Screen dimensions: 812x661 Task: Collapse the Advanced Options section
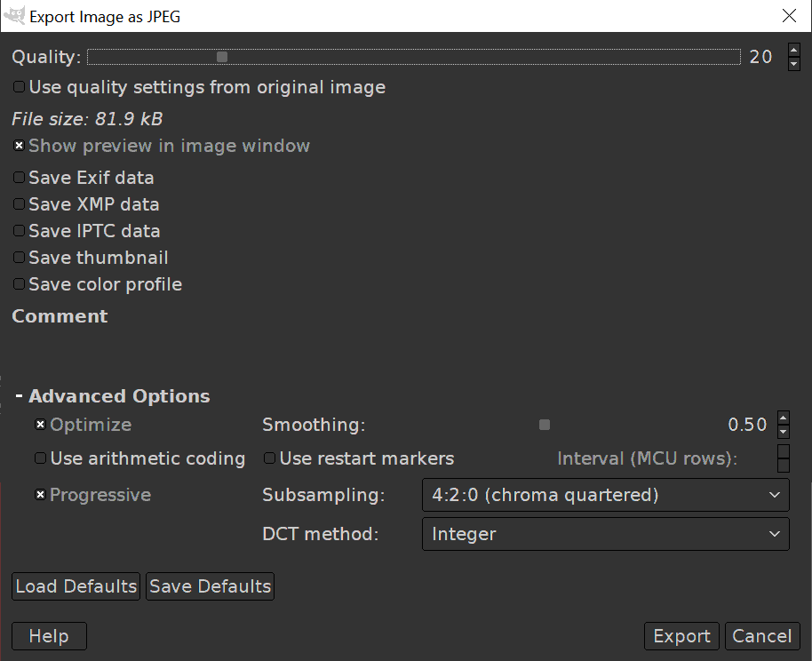pos(19,396)
